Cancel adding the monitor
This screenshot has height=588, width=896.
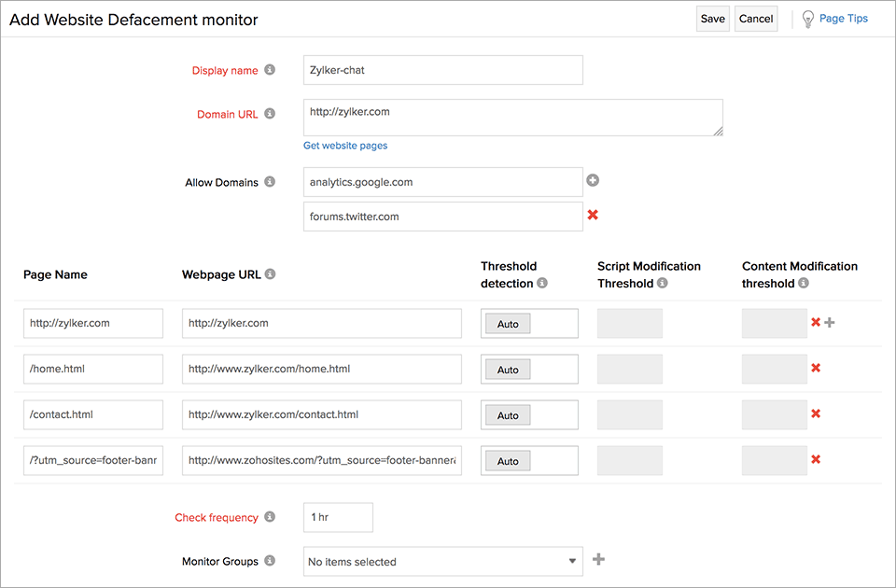coord(755,18)
